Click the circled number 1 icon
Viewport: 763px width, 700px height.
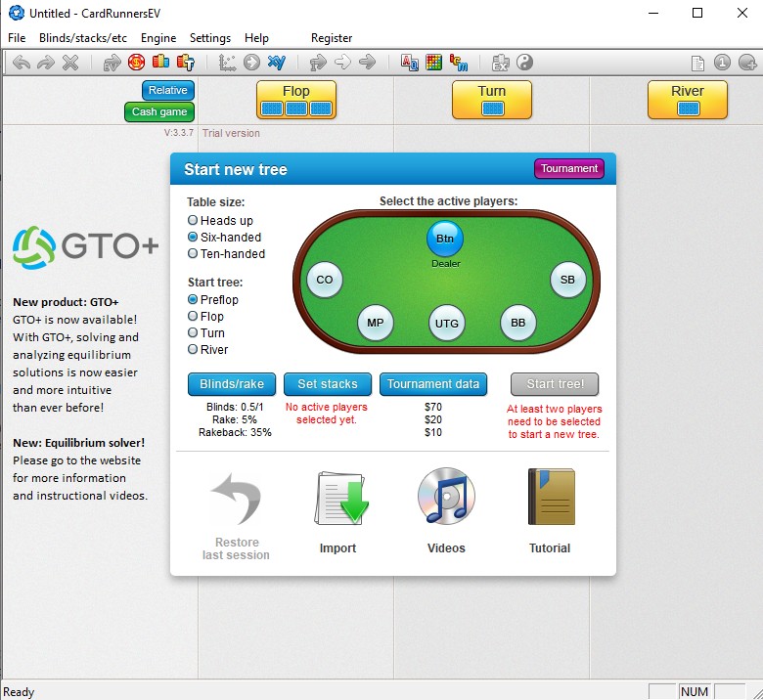722,63
